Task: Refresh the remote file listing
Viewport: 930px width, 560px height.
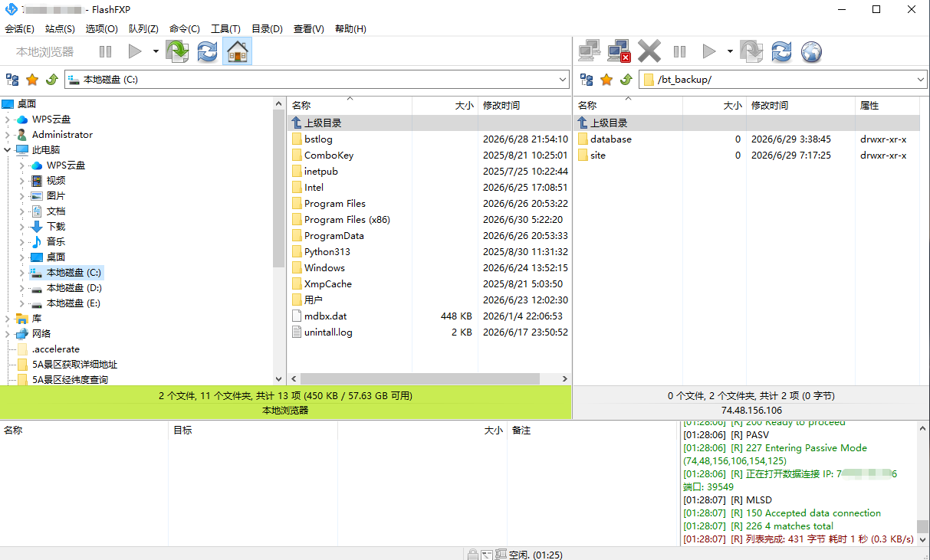Action: (781, 51)
